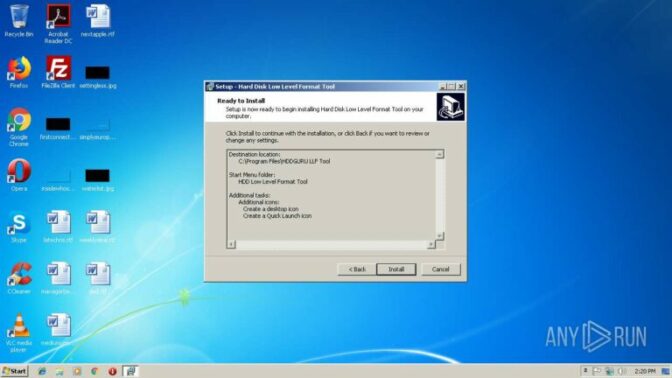
Task: Select the Acrobat Reader DC icon
Action: [58, 24]
